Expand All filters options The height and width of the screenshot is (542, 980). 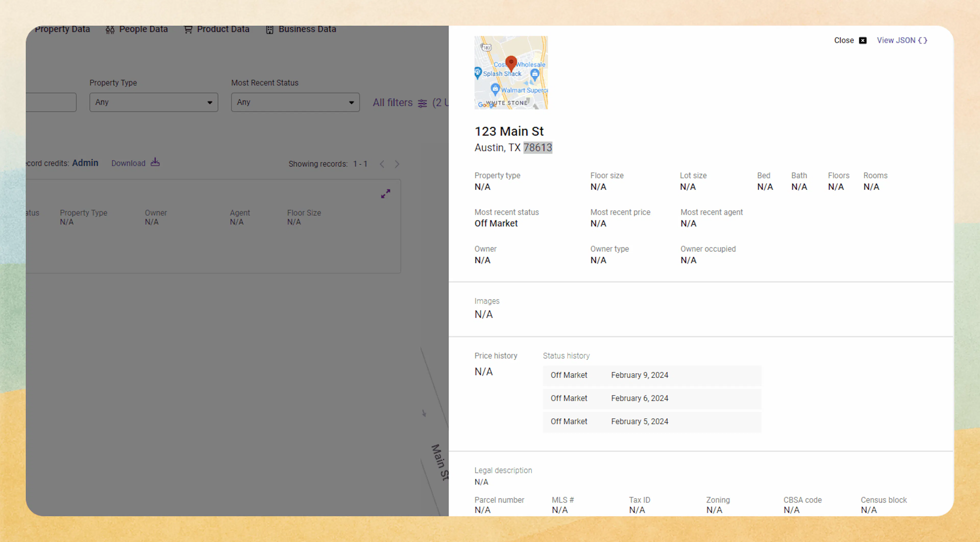coord(393,103)
